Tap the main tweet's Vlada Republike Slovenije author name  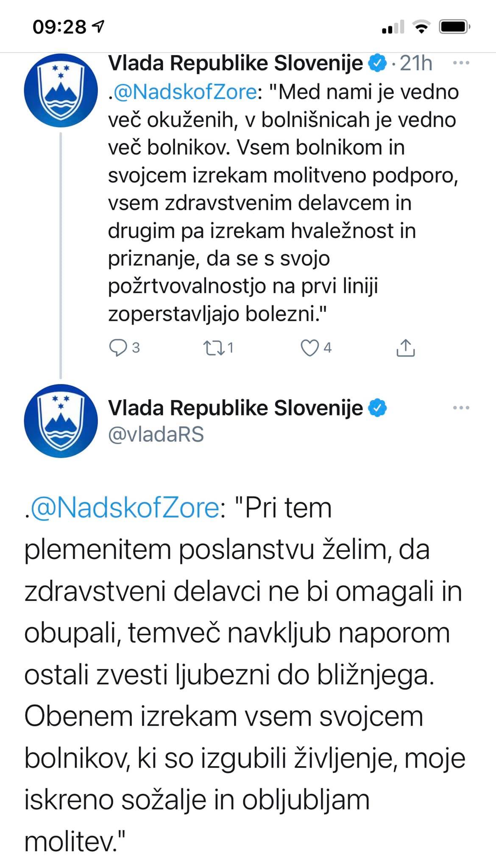(236, 408)
